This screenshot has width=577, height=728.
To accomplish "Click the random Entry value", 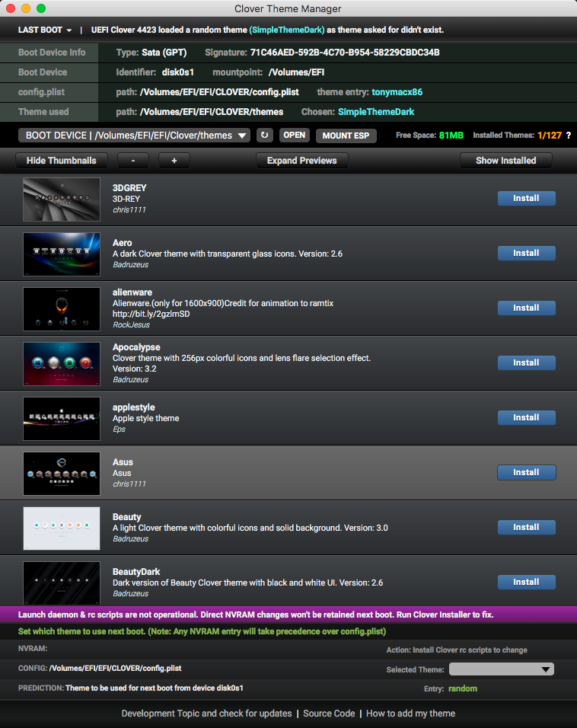I will click(463, 688).
